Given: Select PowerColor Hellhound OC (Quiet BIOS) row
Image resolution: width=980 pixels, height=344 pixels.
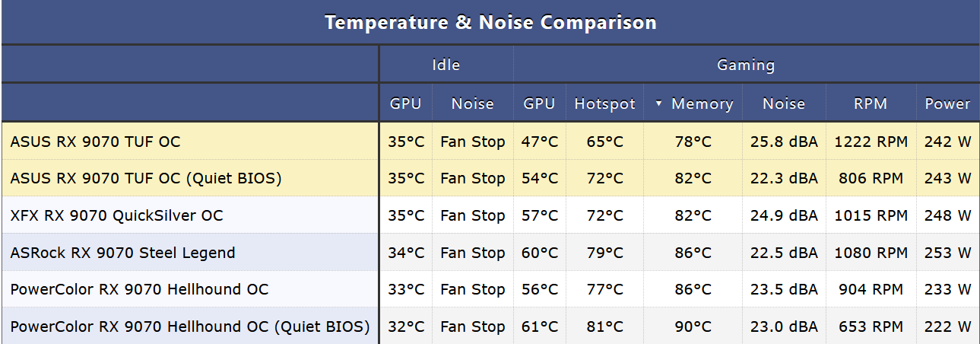Looking at the screenshot, I should click(490, 326).
